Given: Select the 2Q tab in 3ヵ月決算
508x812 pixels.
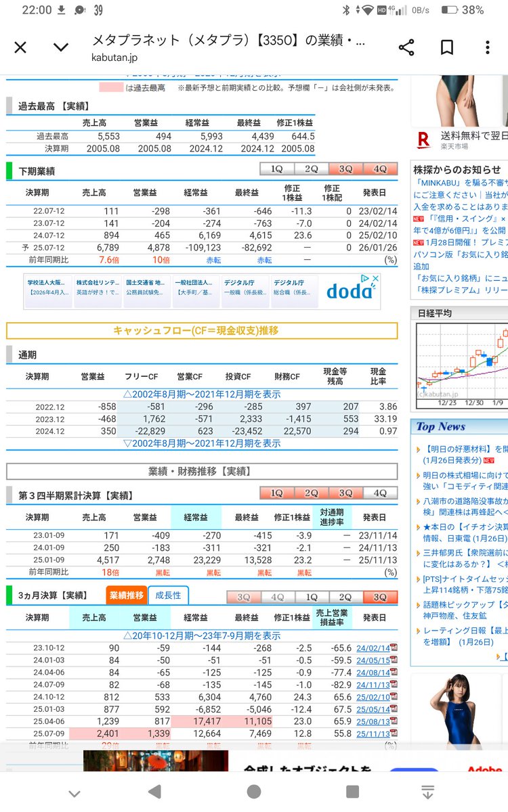Looking at the screenshot, I should [x=345, y=597].
